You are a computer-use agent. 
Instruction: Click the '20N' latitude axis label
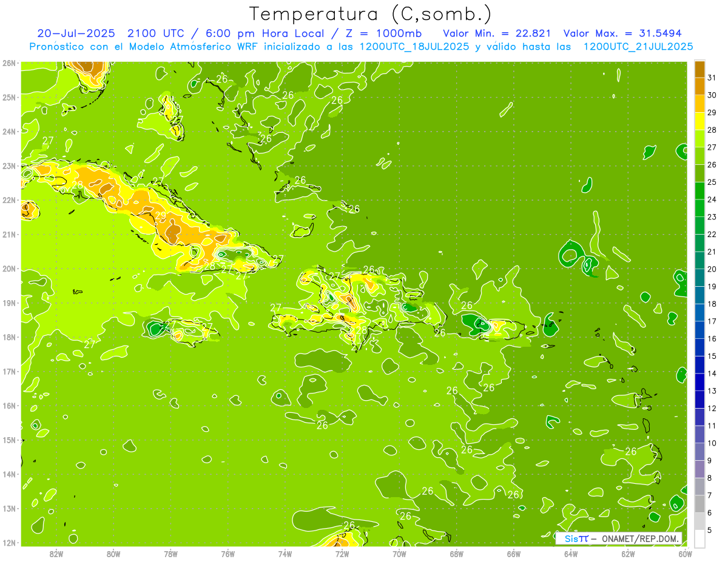pyautogui.click(x=9, y=269)
